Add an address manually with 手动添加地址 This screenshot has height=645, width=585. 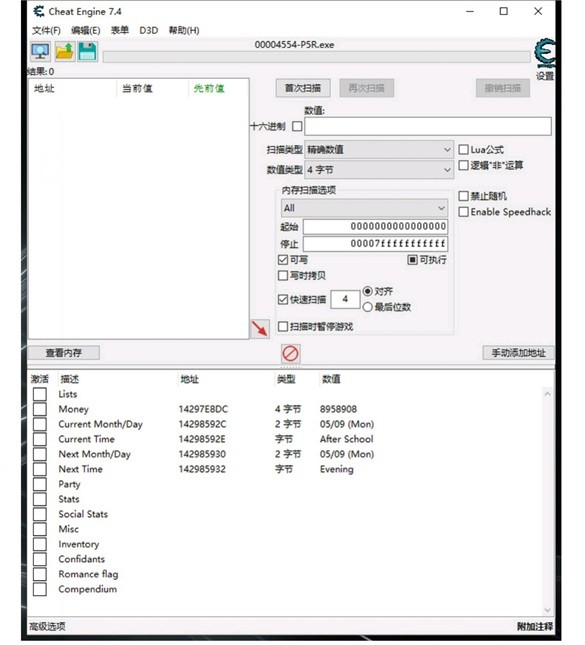518,353
